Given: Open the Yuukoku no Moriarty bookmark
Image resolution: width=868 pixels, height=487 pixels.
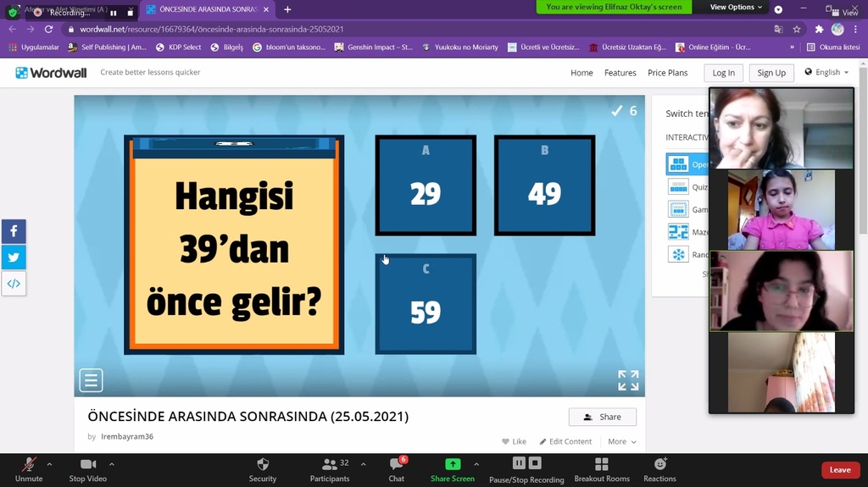Looking at the screenshot, I should 460,47.
